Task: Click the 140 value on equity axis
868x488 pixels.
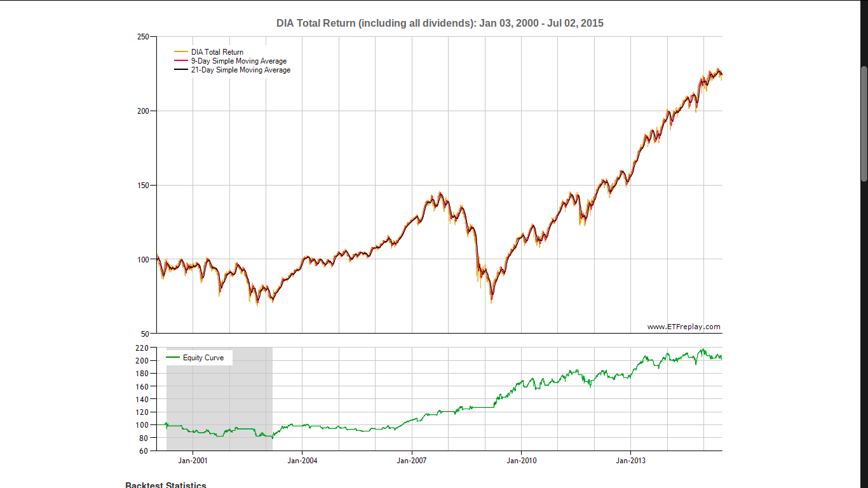Action: 141,400
